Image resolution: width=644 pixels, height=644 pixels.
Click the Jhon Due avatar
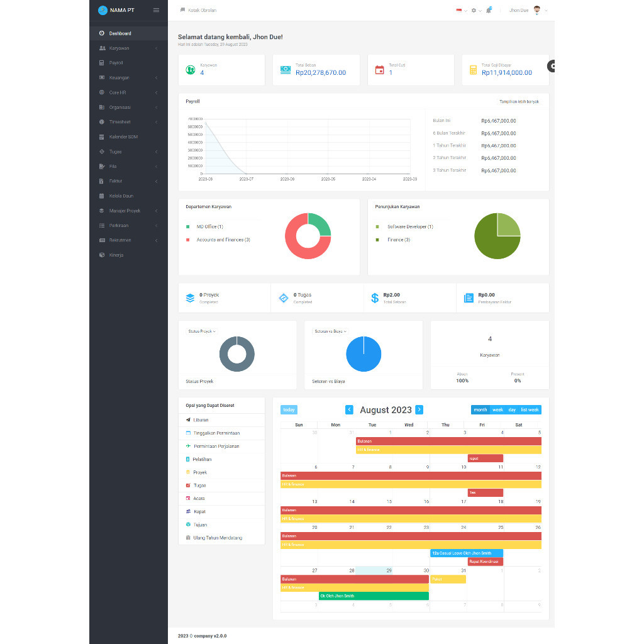click(x=537, y=10)
